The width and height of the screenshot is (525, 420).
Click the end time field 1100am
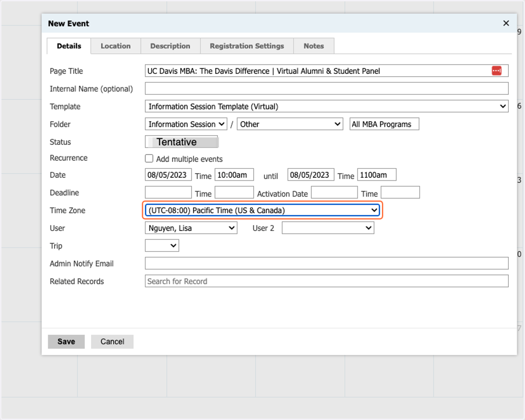[x=377, y=175]
